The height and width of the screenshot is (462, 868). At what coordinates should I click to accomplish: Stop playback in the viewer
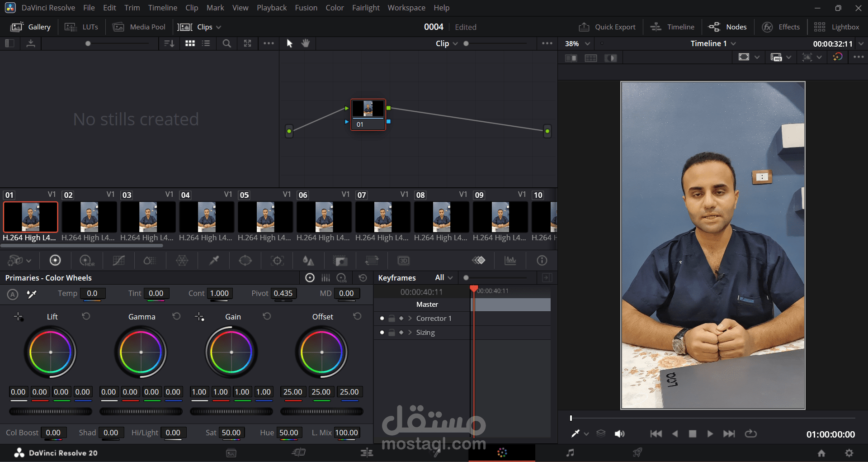click(692, 433)
